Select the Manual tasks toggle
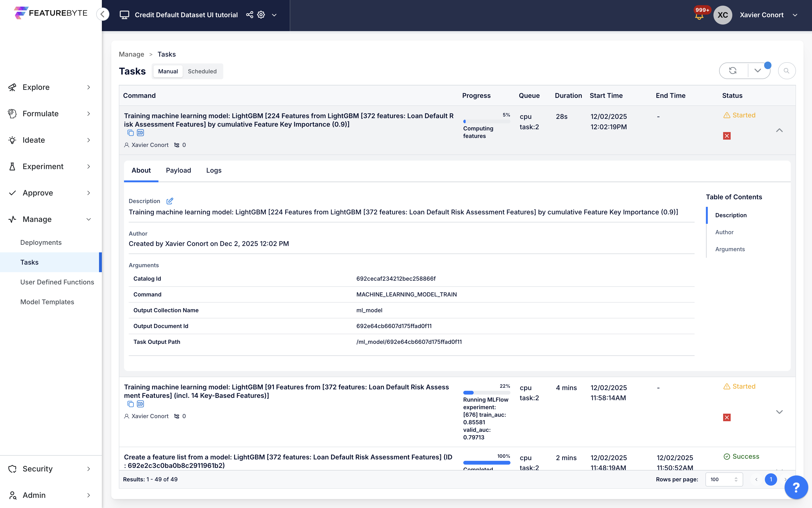Image resolution: width=812 pixels, height=508 pixels. point(168,71)
